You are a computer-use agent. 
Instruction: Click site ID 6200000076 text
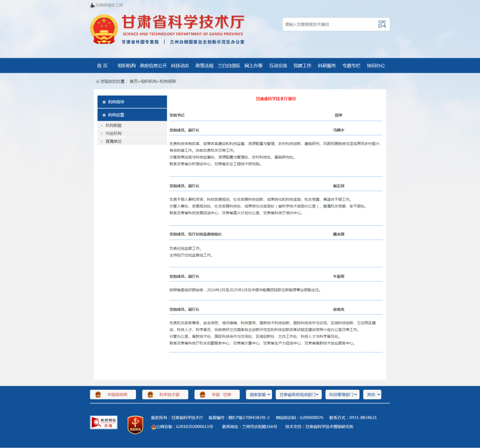(312, 418)
